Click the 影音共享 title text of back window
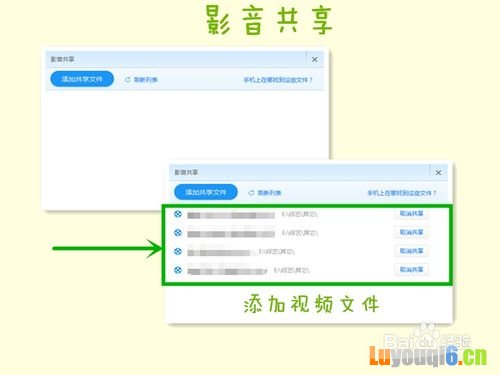 62,59
